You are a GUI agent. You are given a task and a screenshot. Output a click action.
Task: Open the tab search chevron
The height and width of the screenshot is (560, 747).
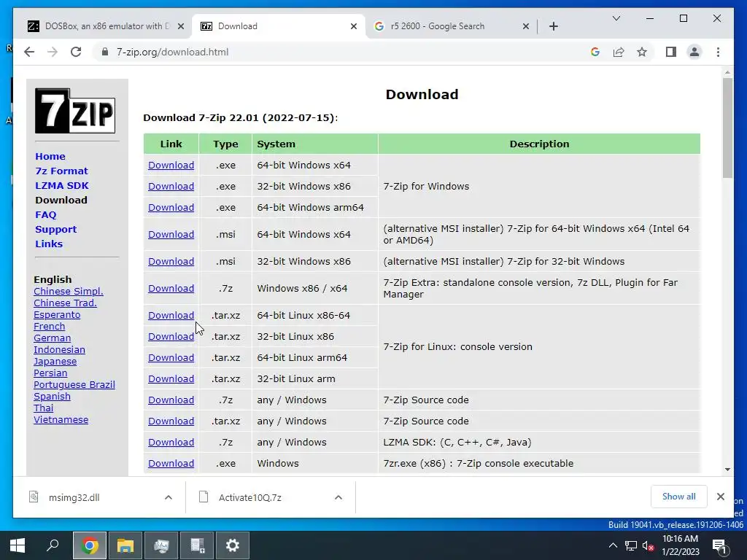pyautogui.click(x=616, y=18)
